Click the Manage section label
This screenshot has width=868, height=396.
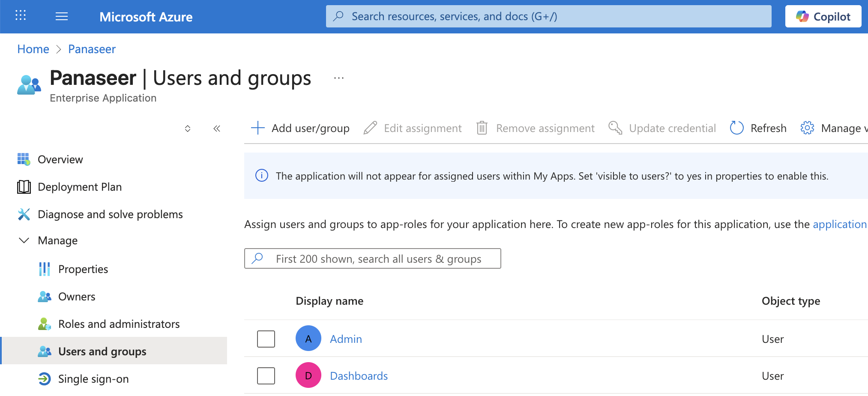(58, 240)
